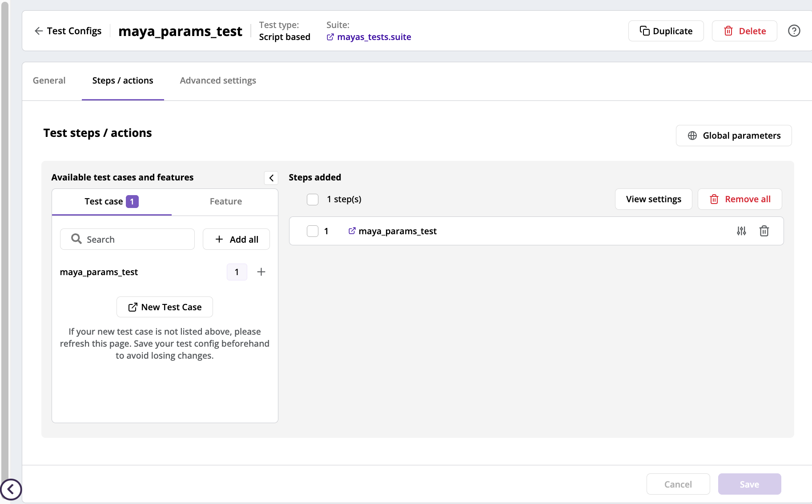
Task: Click New Test Case external link icon
Action: pyautogui.click(x=132, y=307)
